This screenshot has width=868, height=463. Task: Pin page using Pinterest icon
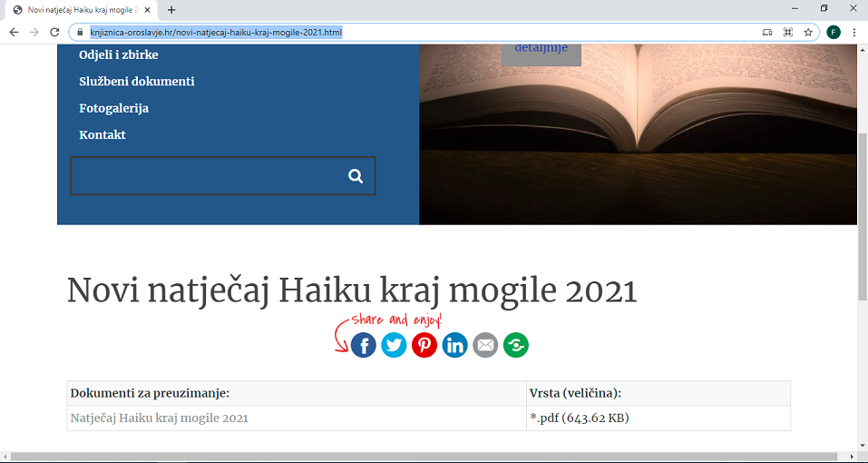point(424,345)
